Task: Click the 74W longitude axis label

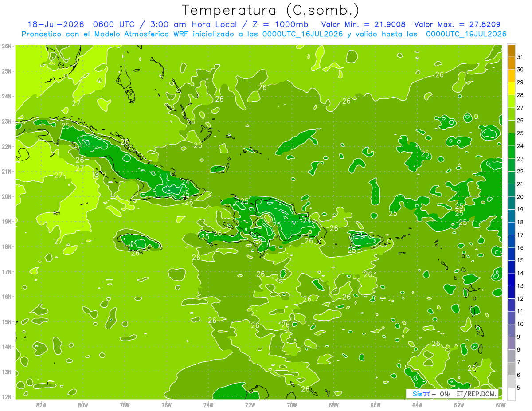Action: point(208,405)
